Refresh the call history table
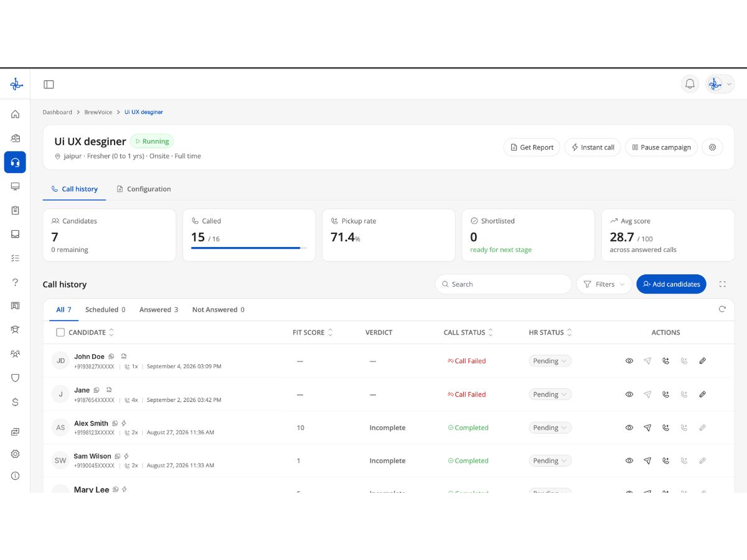The width and height of the screenshot is (747, 560). (x=722, y=309)
